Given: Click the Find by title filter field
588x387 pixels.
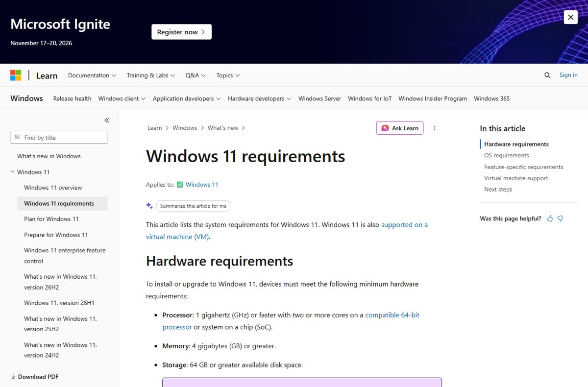Looking at the screenshot, I should click(x=59, y=138).
